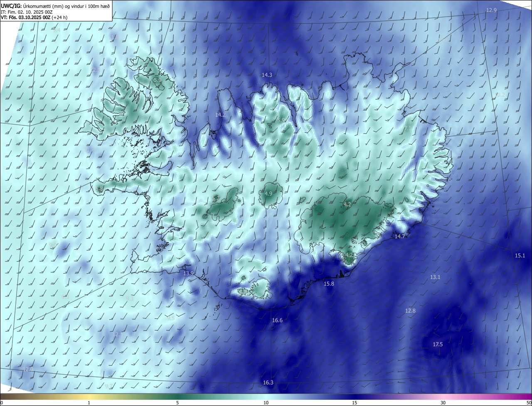Viewport: 532px width, 406px height.
Task: Click the 15 tick label on the color scale
Action: pyautogui.click(x=355, y=403)
